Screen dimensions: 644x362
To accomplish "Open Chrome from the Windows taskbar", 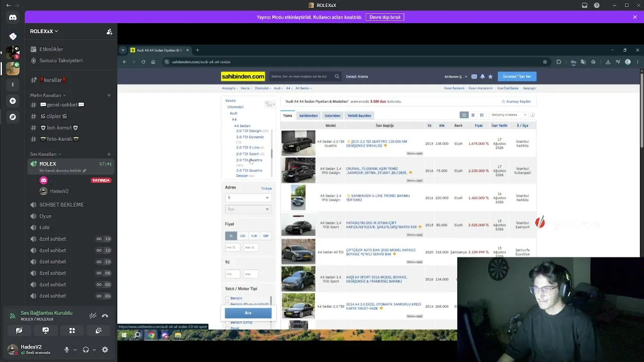I will 151,335.
